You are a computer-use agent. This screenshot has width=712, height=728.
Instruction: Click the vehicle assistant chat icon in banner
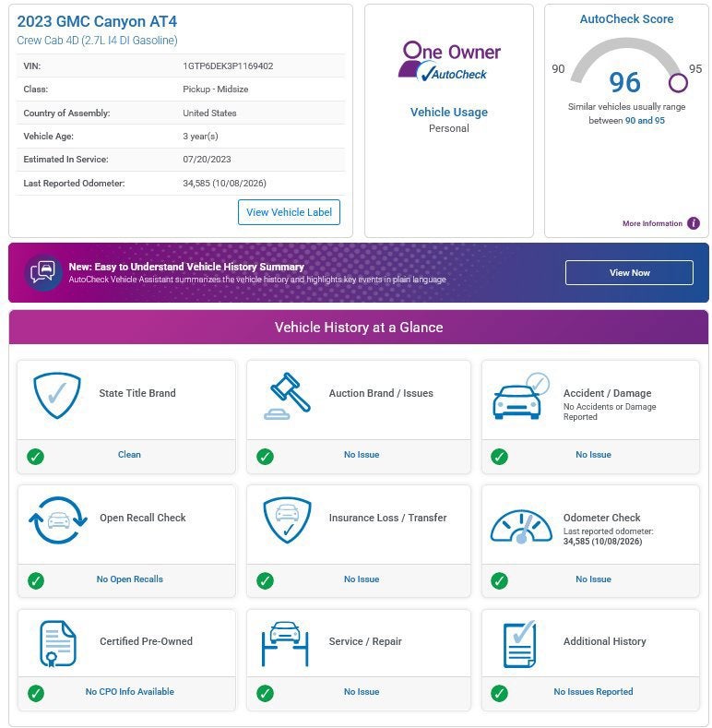pyautogui.click(x=43, y=272)
